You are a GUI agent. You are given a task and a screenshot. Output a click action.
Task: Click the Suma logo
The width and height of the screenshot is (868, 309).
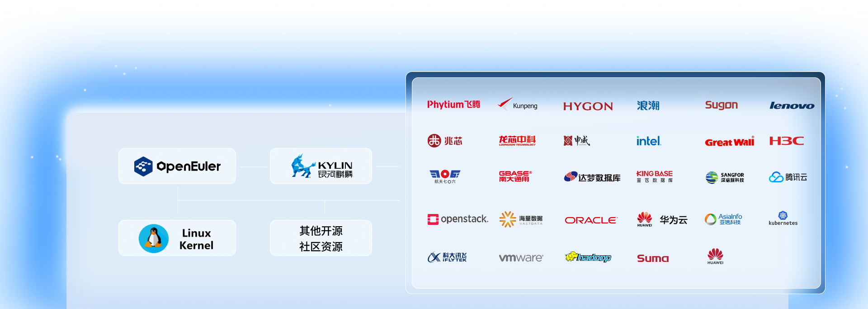coord(653,258)
